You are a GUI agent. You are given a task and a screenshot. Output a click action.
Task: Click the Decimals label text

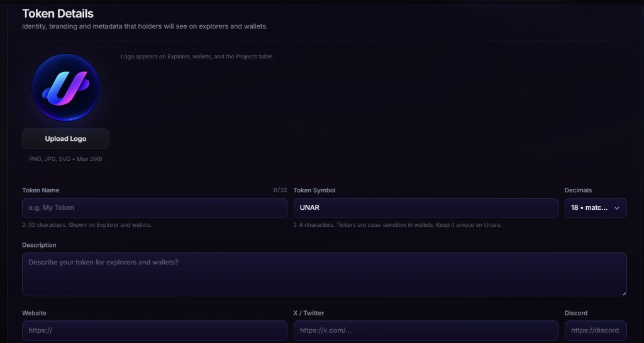(x=579, y=190)
